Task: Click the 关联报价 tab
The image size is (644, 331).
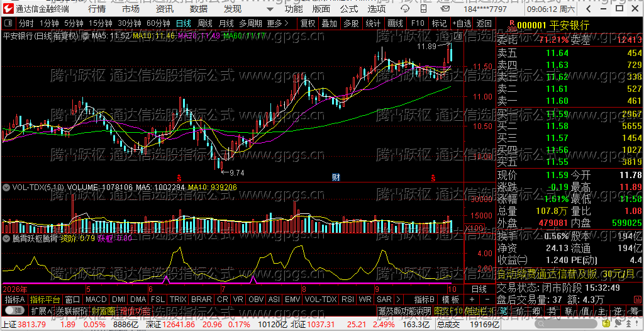Action: tap(72, 310)
